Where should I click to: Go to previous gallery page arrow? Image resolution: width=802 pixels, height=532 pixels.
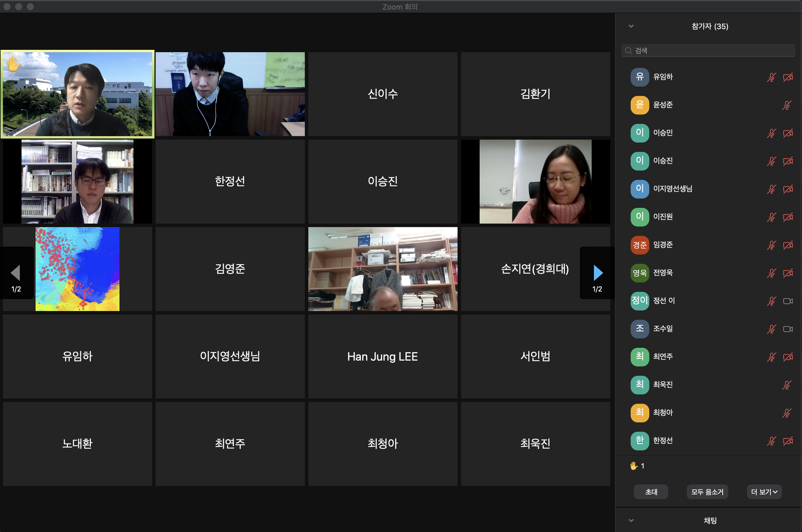tap(16, 273)
